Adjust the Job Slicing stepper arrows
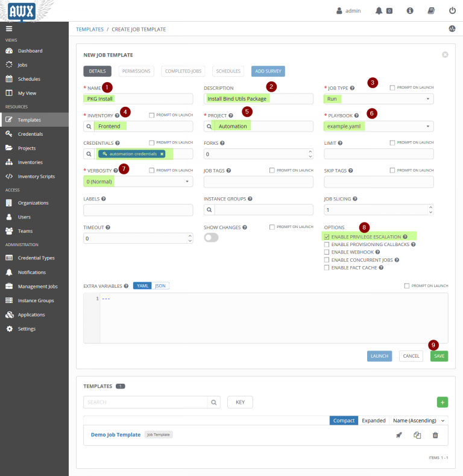 [x=430, y=210]
